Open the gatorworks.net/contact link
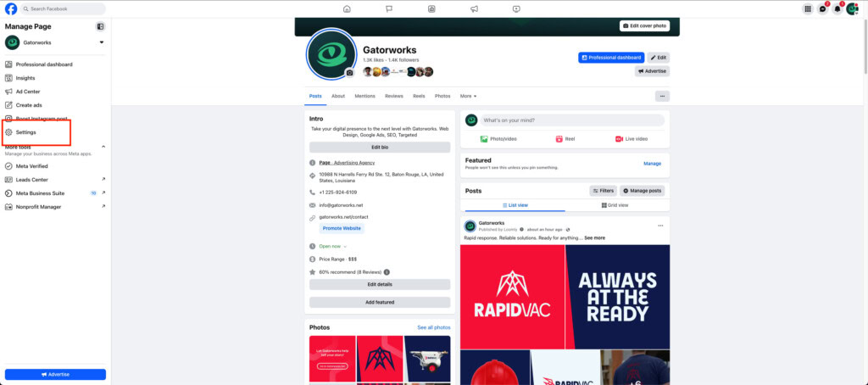 coord(344,217)
